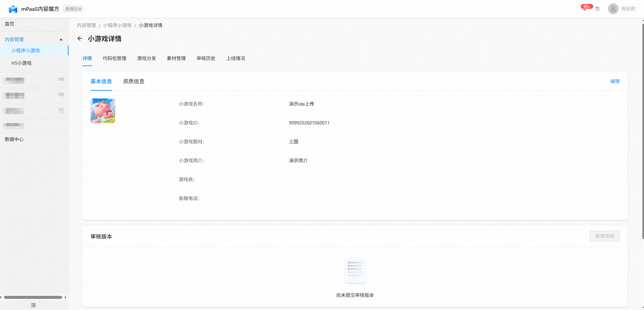Screen dimensions: 644x310
Task: Click sidebar horizontal scrollbar left arrow
Action: coord(1,298)
